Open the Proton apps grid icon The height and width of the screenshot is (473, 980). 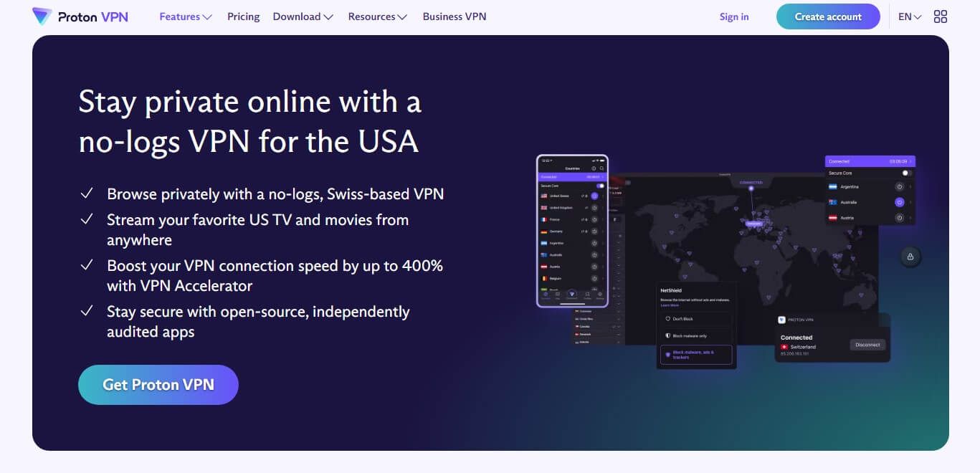point(941,16)
